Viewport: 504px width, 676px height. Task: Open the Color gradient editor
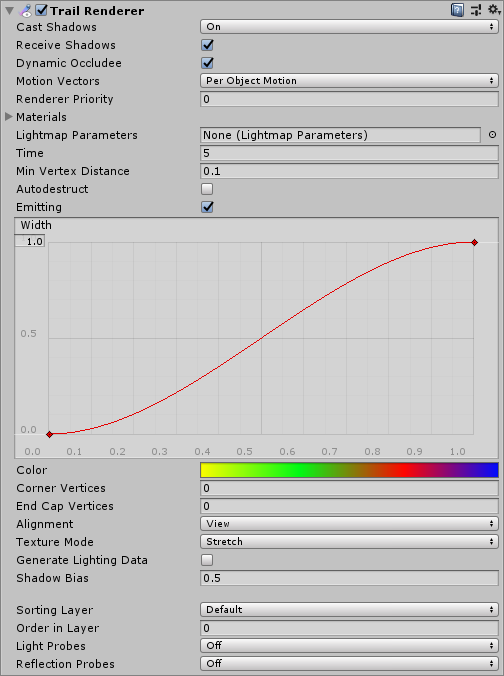[x=349, y=470]
